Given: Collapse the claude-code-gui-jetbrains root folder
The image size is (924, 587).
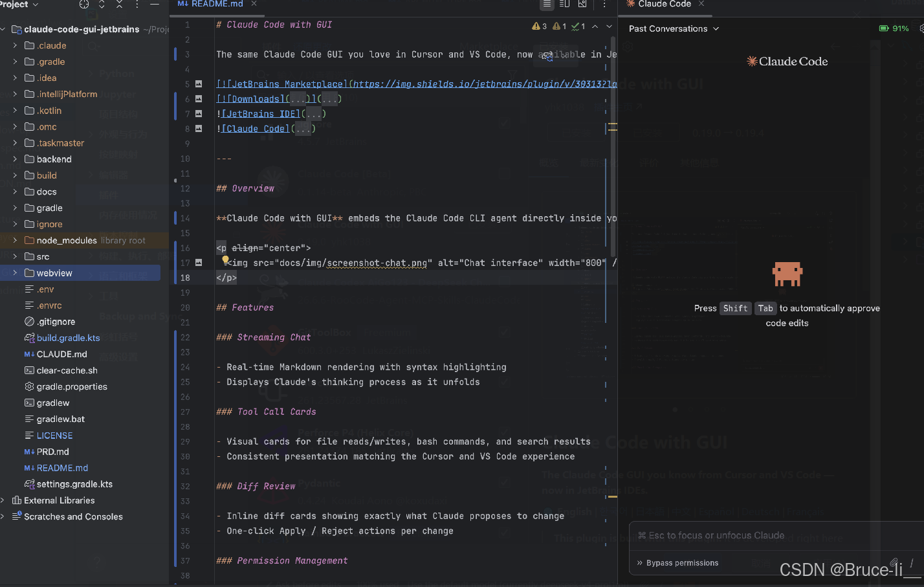Looking at the screenshot, I should [3, 29].
